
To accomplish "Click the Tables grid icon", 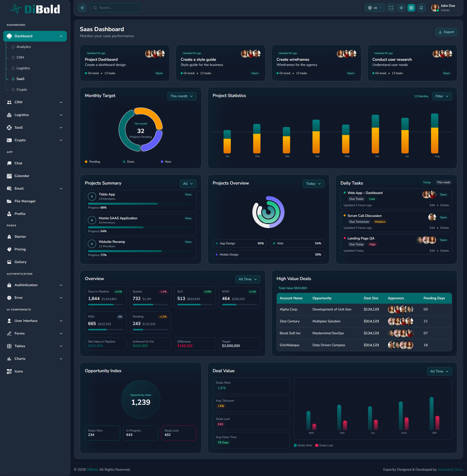I will (9, 346).
